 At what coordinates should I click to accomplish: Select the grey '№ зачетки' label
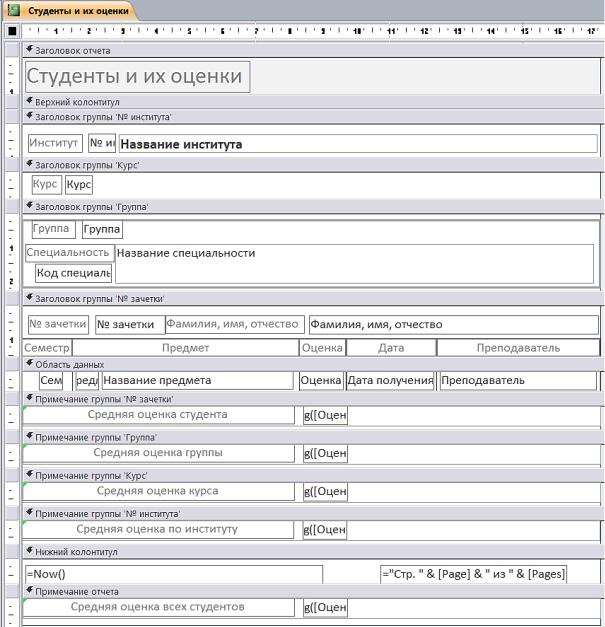(58, 324)
